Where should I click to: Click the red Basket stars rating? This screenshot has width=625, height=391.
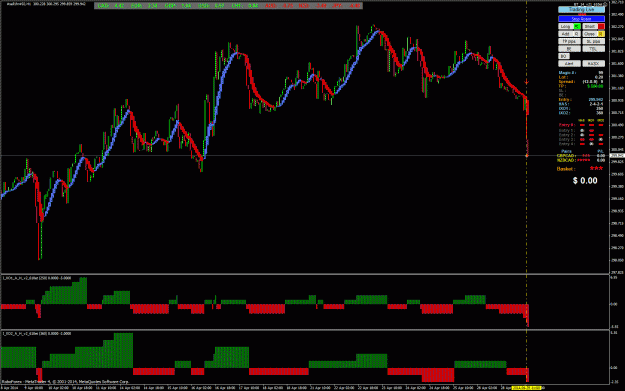[596, 169]
